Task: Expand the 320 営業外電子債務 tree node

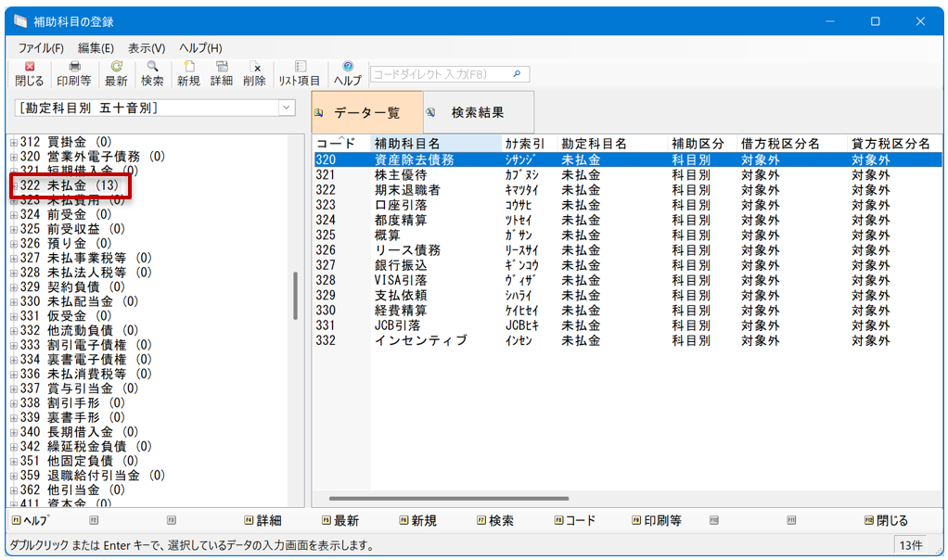Action: (x=13, y=158)
